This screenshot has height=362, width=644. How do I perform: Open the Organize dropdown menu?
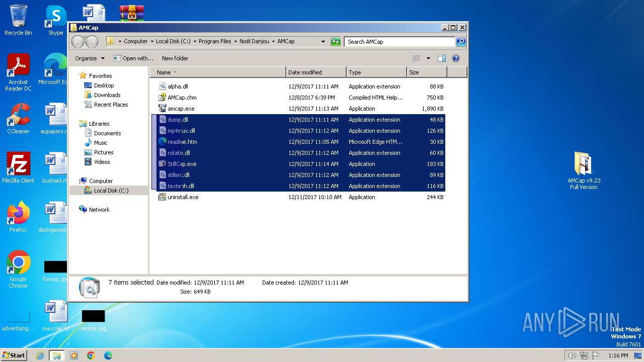click(90, 58)
